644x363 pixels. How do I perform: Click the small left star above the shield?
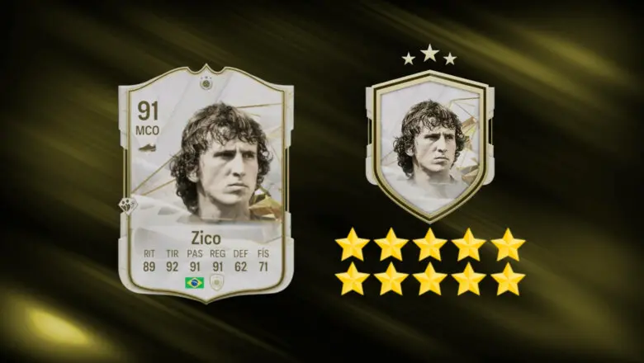point(408,59)
